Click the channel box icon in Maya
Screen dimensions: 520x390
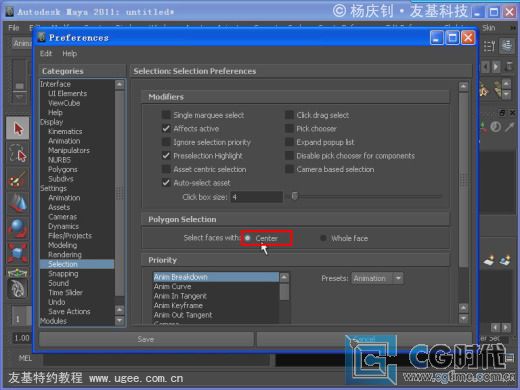tap(507, 45)
